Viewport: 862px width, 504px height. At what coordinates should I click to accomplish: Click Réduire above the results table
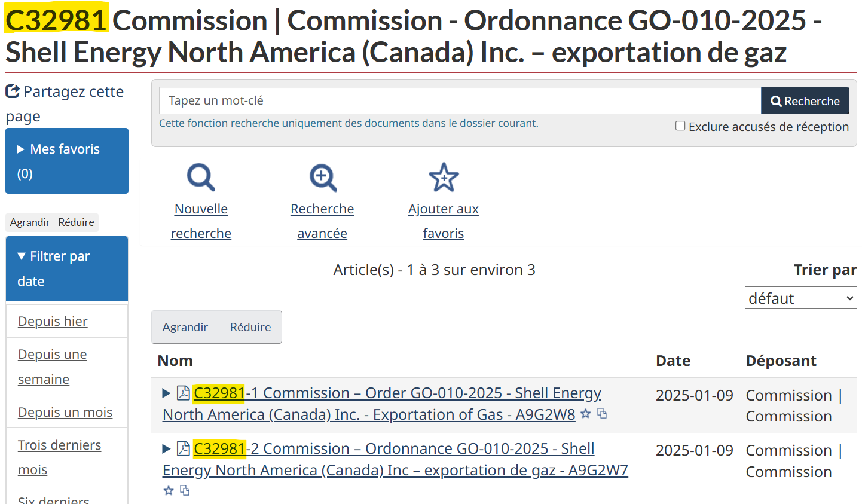(250, 327)
